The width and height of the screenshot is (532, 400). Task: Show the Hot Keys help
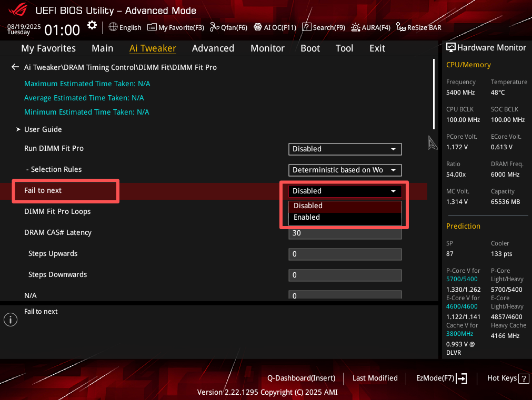508,378
